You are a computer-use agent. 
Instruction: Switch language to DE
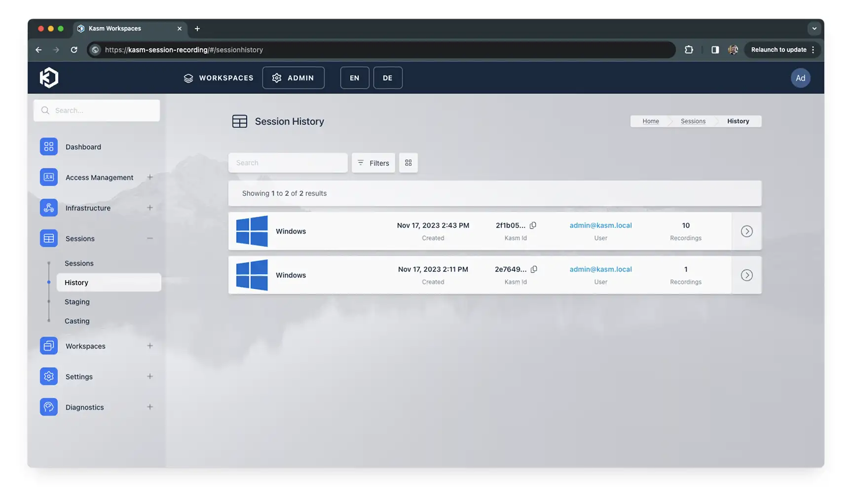[387, 78]
